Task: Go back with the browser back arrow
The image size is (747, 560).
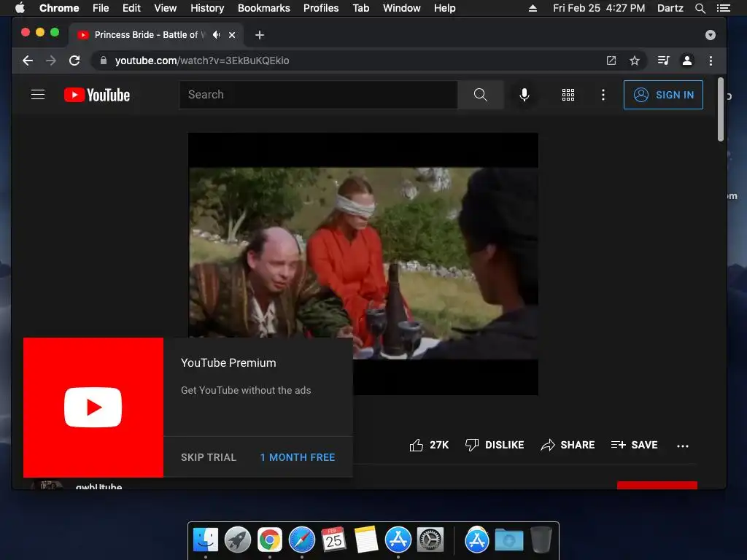Action: pos(28,61)
